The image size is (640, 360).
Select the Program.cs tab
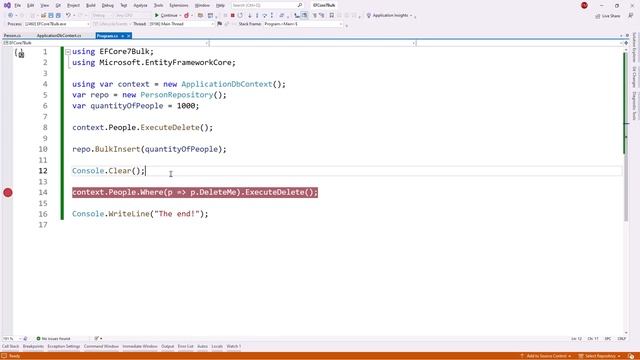pos(107,36)
